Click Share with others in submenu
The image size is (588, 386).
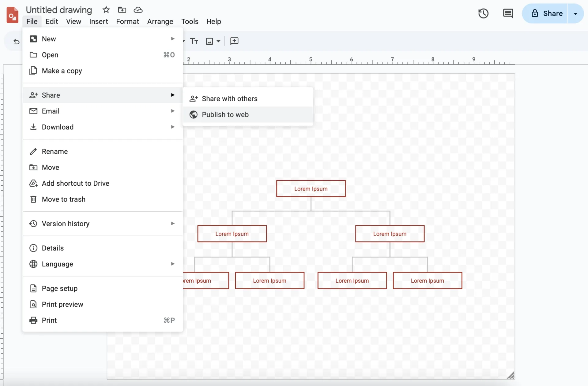click(x=248, y=98)
